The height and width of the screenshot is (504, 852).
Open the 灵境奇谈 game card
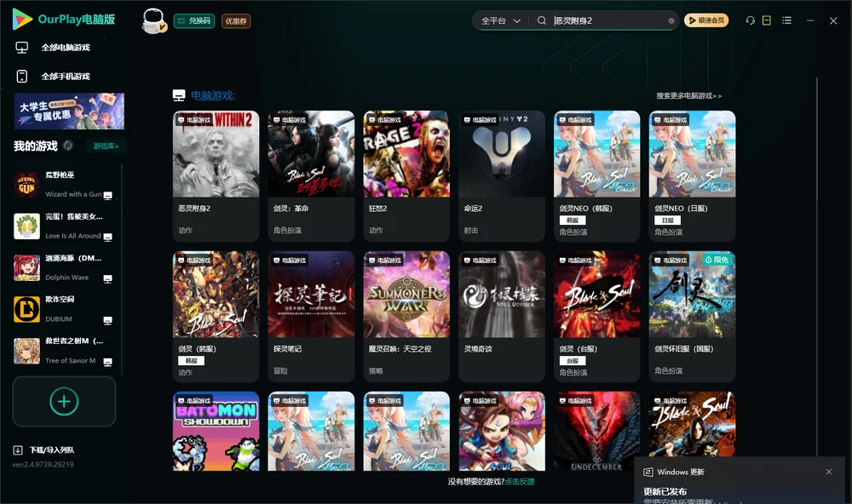[x=502, y=317]
